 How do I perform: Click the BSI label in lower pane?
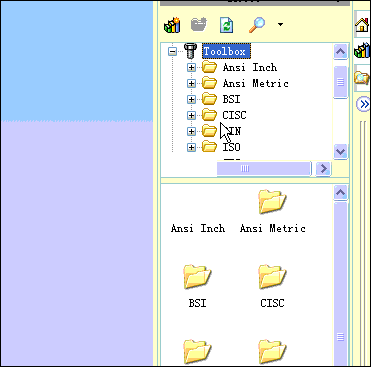tap(197, 303)
